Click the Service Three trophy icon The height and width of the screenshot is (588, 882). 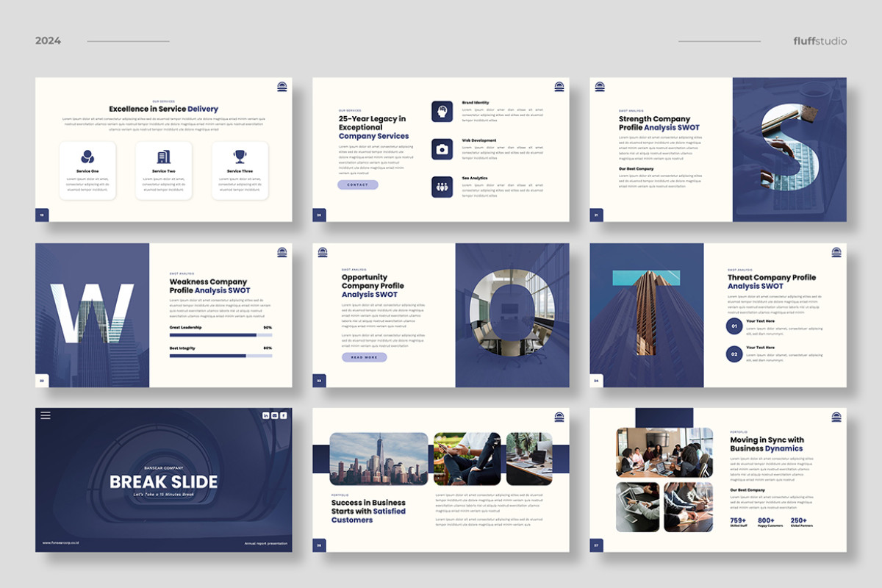240,156
